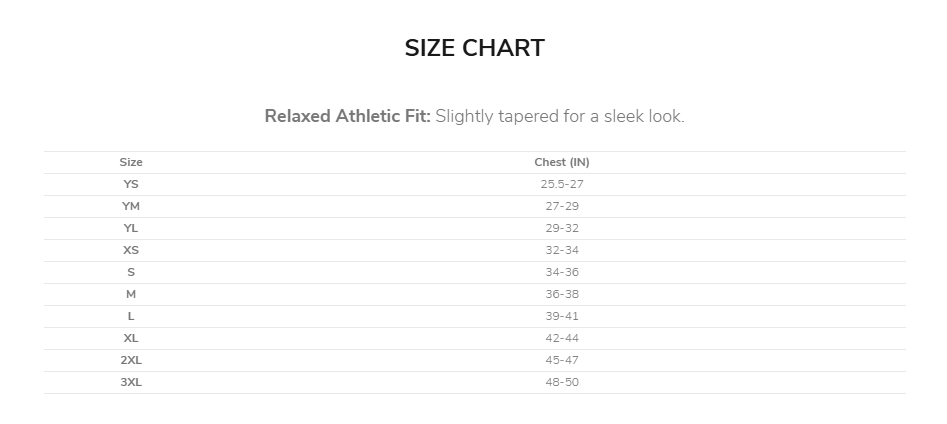This screenshot has width=947, height=424.
Task: Select the 2XL size row
Action: [x=131, y=360]
